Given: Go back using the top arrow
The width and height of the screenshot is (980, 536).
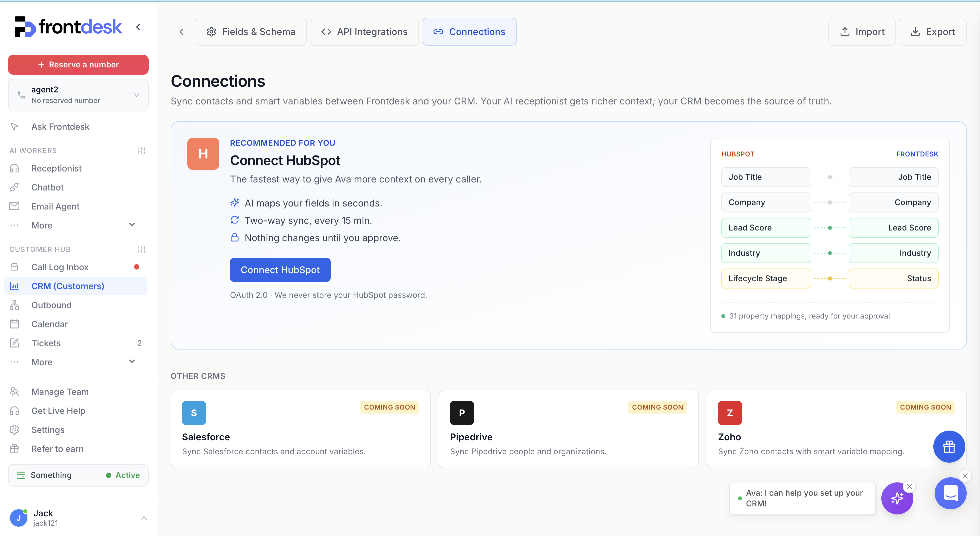Looking at the screenshot, I should coord(181,32).
